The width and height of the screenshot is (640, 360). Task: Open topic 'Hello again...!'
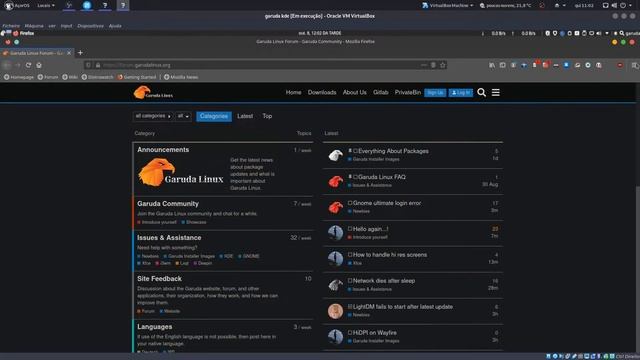coord(371,229)
